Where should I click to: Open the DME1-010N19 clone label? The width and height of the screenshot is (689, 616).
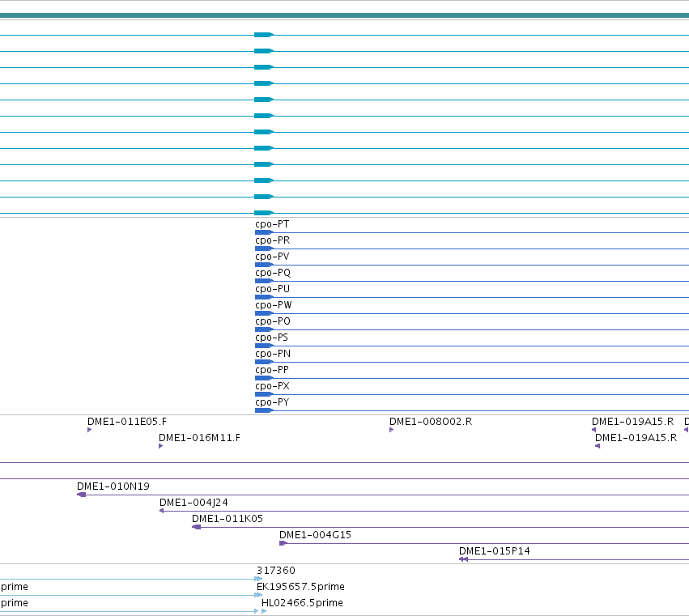[x=113, y=486]
